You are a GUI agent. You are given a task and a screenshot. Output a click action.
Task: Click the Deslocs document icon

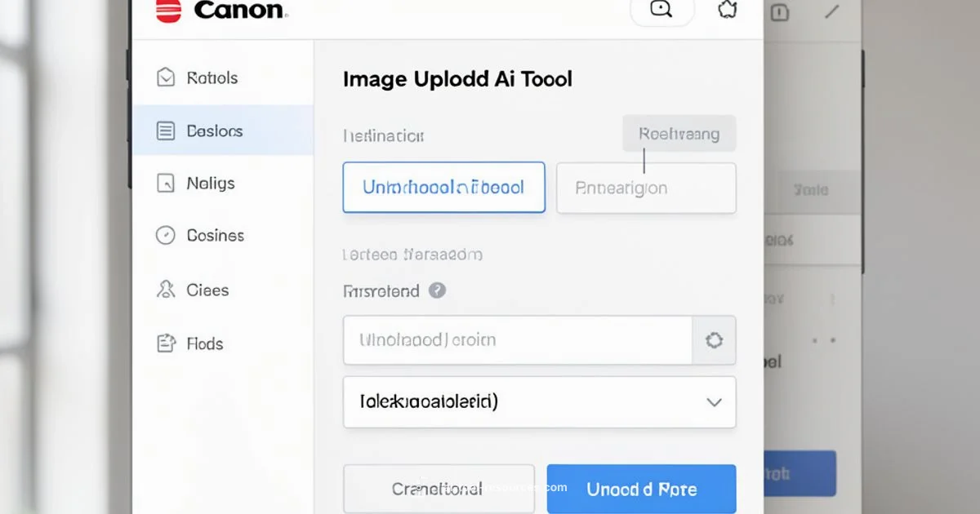pos(167,131)
